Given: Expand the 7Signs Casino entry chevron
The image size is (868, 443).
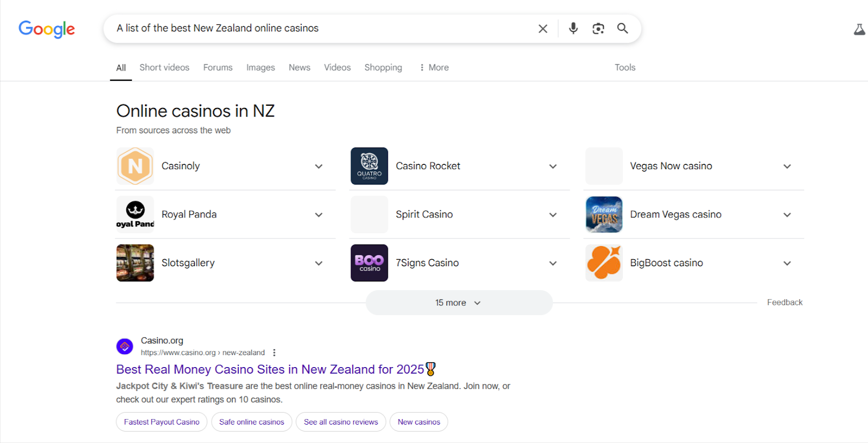Looking at the screenshot, I should [x=553, y=264].
